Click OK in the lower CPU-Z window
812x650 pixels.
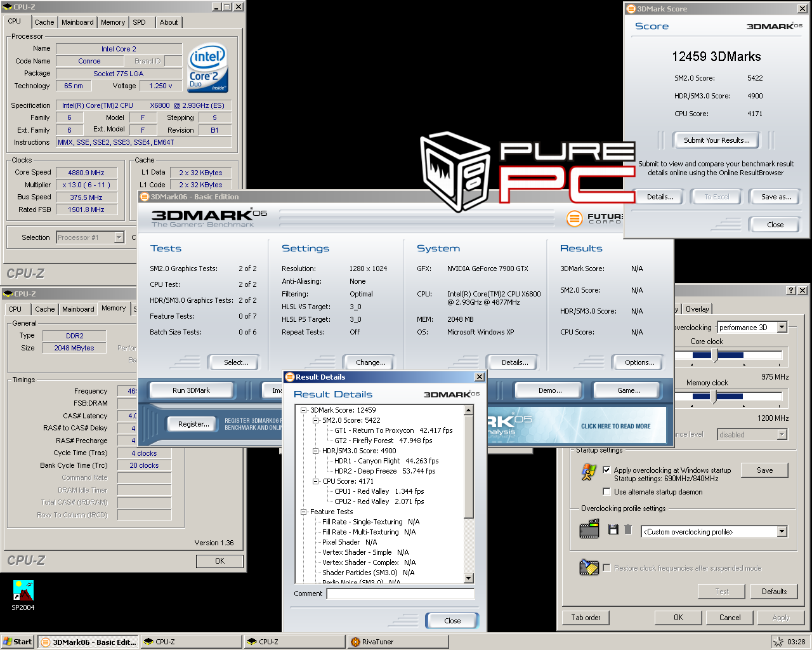219,561
